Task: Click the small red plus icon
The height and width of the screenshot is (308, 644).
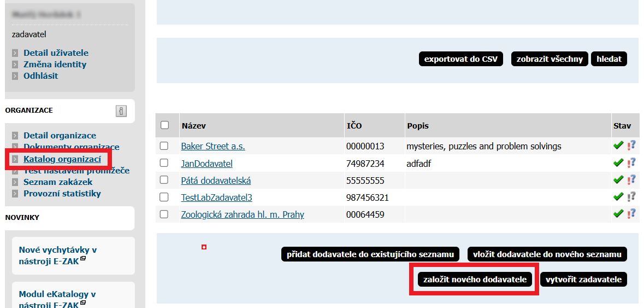Action: click(204, 248)
